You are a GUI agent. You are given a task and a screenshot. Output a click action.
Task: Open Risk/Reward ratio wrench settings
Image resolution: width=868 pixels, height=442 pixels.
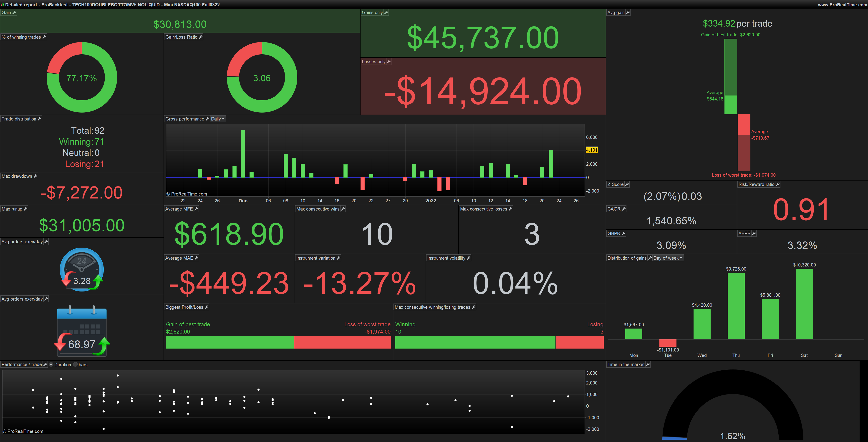click(778, 184)
